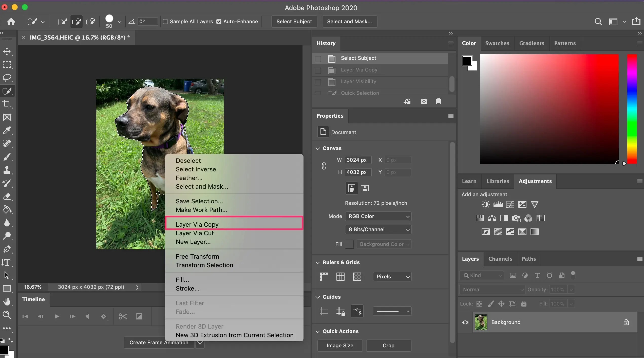Click the rainbow hue slider strip
This screenshot has width=644, height=358.
coord(632,109)
